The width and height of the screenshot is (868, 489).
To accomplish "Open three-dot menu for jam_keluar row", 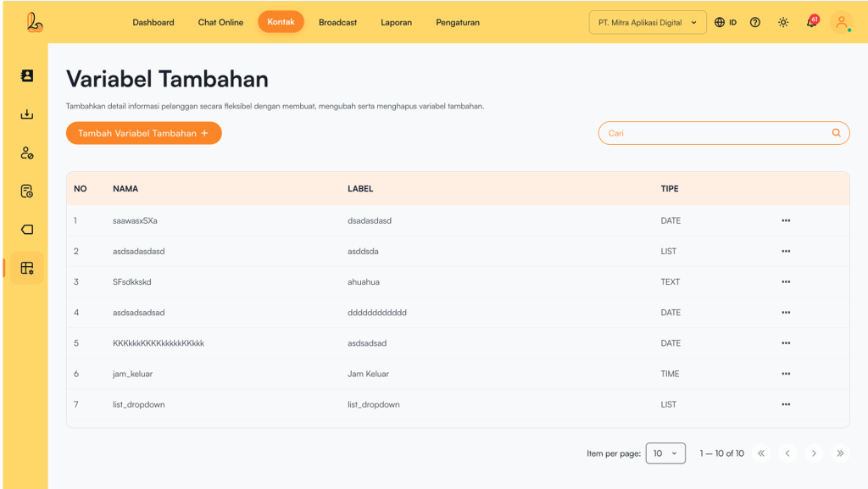I will point(786,374).
